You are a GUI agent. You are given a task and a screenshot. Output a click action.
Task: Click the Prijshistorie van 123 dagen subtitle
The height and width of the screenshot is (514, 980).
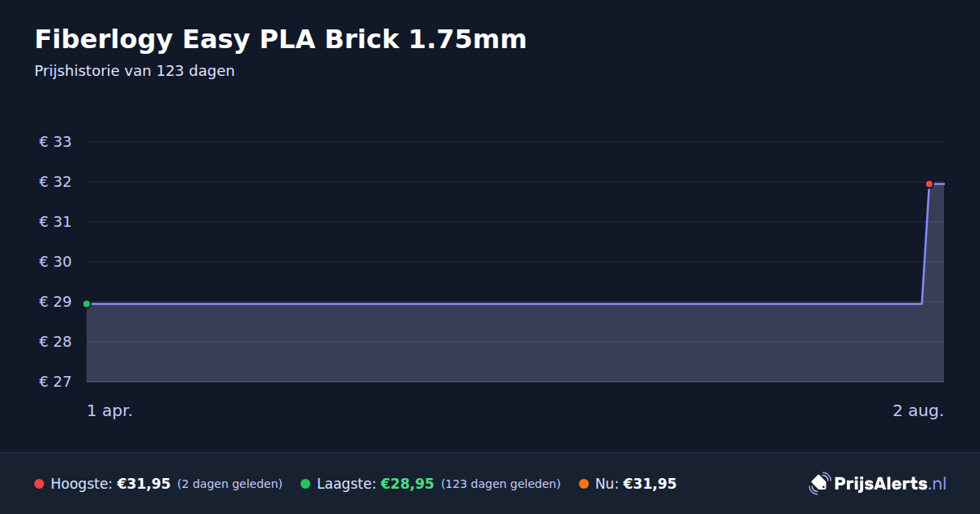[135, 71]
